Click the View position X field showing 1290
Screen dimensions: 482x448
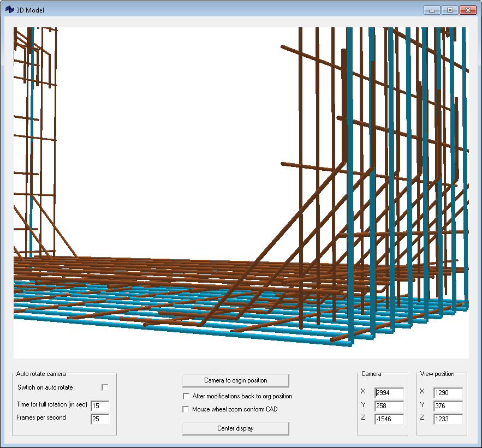coord(448,392)
